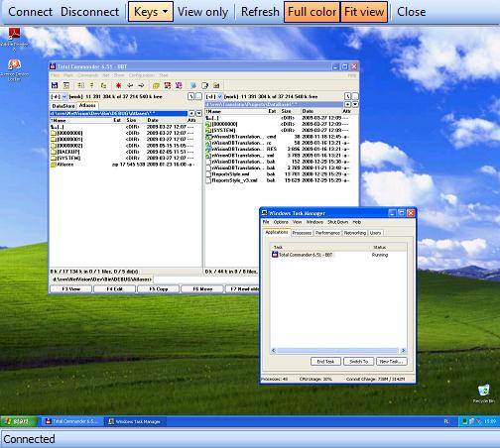Click the right pane parent directory '..' button
Image resolution: width=500 pixels, height=448 pixels.
355,96
